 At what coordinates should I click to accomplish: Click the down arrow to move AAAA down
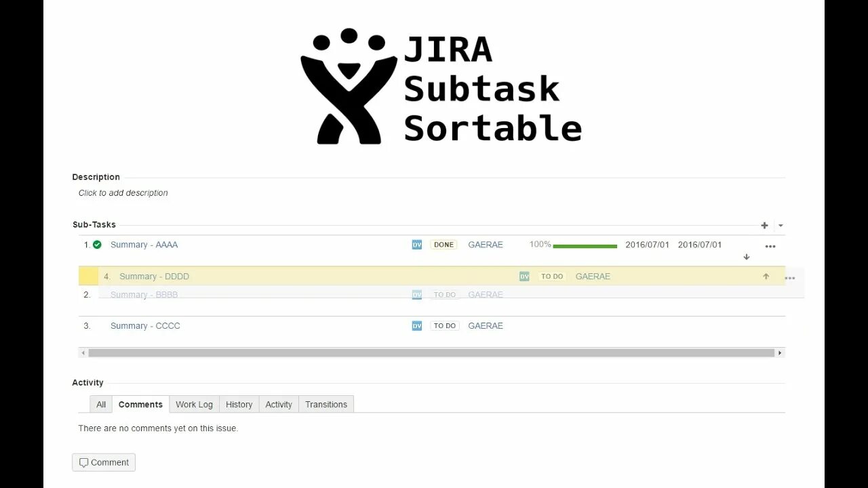point(747,257)
